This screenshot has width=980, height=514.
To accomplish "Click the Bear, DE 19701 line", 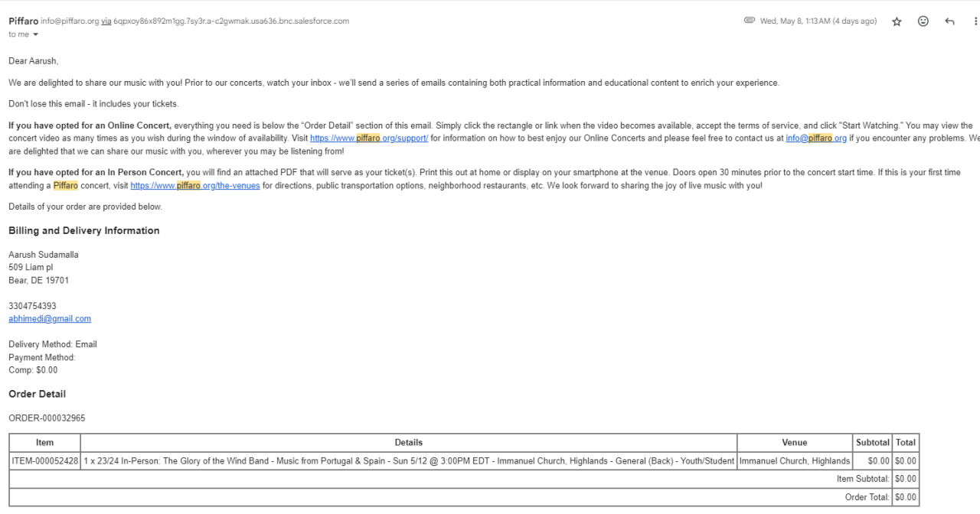I will pyautogui.click(x=38, y=281).
